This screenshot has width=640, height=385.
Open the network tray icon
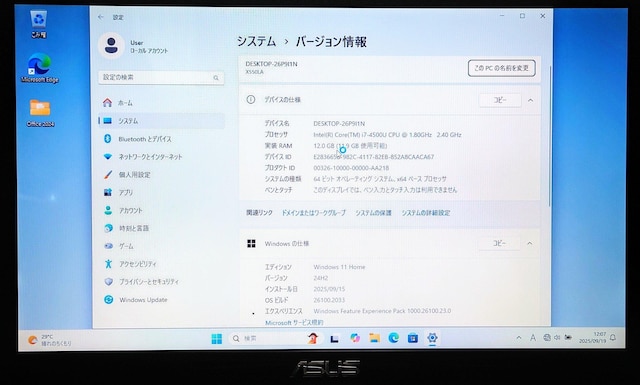(x=547, y=338)
